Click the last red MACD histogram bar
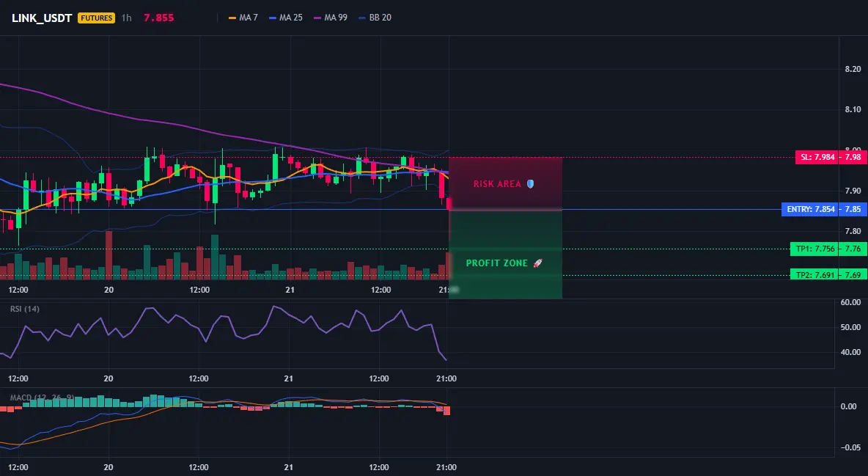This screenshot has width=868, height=476. point(446,411)
